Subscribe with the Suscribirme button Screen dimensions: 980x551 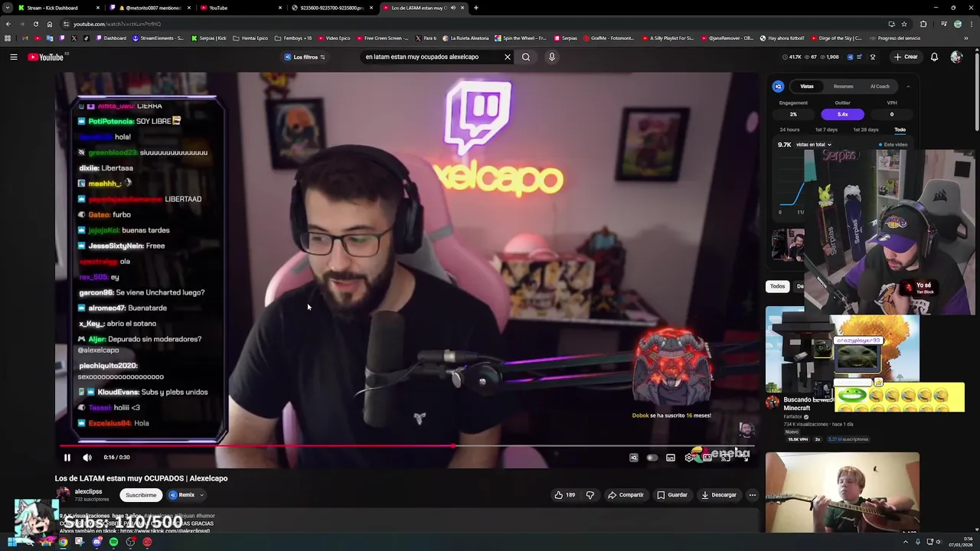(141, 495)
